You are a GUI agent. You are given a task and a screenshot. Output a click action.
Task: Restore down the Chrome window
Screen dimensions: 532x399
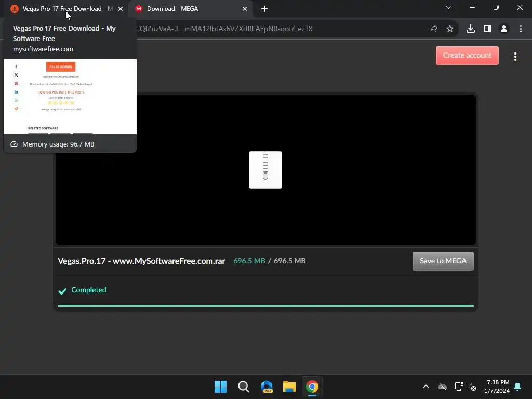pyautogui.click(x=496, y=7)
